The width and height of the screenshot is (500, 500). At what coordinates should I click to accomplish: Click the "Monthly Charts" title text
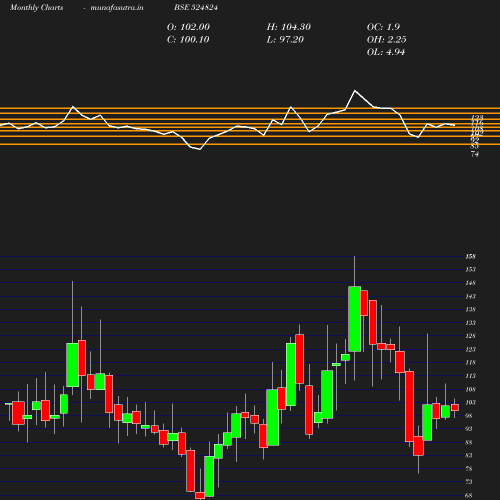(36, 8)
